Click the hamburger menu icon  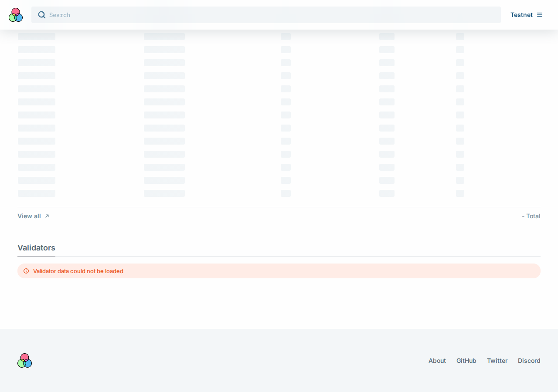point(540,15)
